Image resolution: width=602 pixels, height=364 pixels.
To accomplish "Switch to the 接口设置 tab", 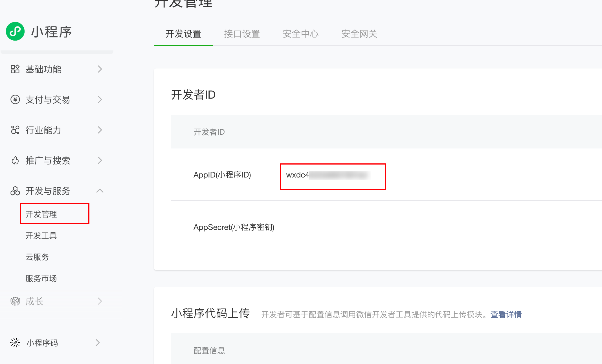I will coord(242,34).
